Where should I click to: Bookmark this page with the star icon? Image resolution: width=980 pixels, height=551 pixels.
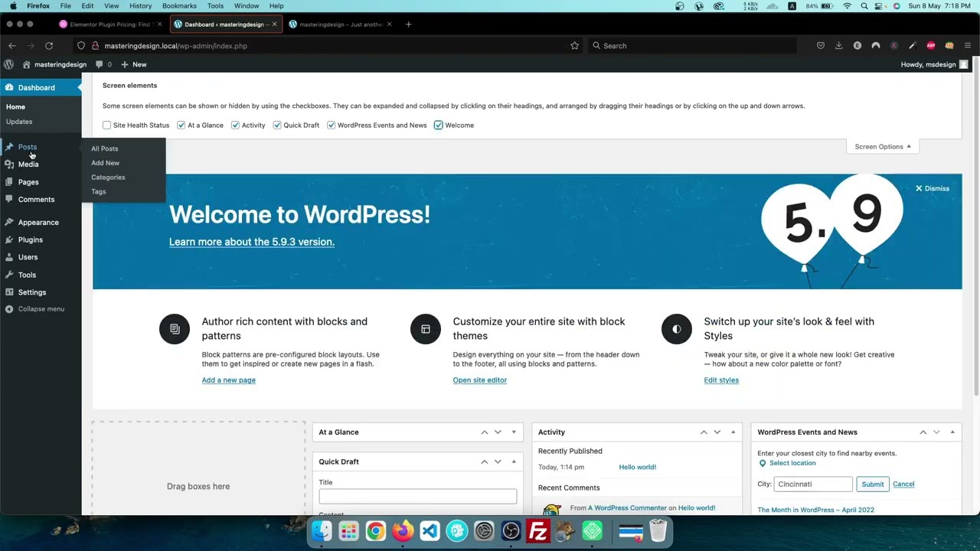click(574, 46)
